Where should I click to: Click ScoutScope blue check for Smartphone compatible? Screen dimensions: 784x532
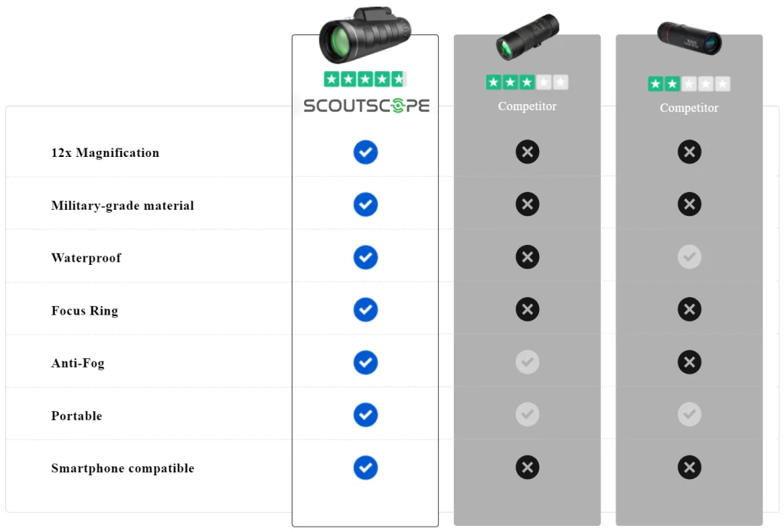[x=365, y=468]
